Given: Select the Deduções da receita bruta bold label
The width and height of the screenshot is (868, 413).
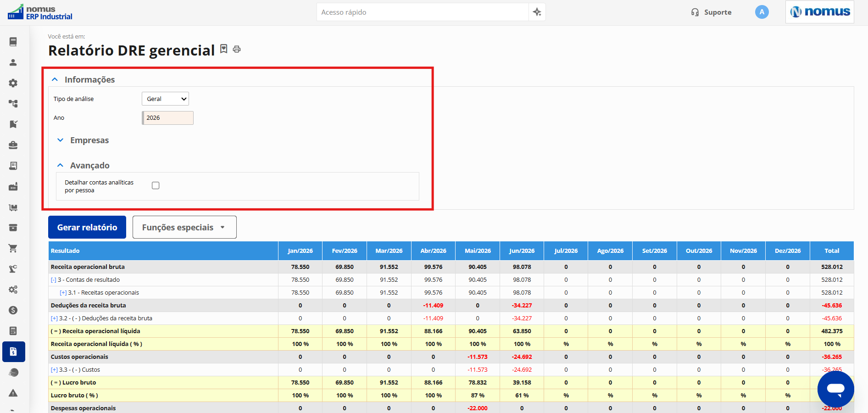Looking at the screenshot, I should 88,306.
